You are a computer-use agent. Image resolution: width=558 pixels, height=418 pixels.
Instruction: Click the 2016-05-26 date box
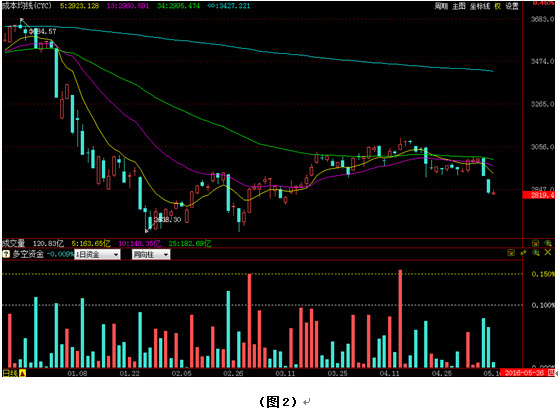[524, 373]
